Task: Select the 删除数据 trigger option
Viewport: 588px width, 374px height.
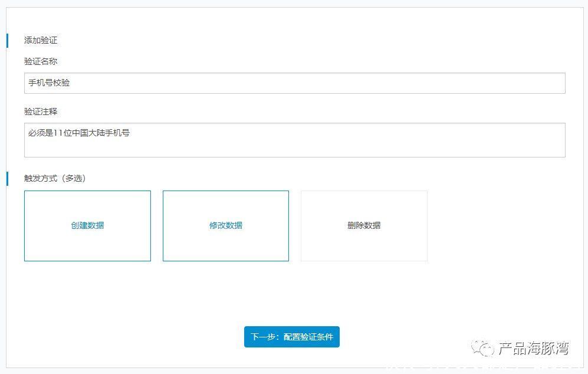Action: click(364, 226)
